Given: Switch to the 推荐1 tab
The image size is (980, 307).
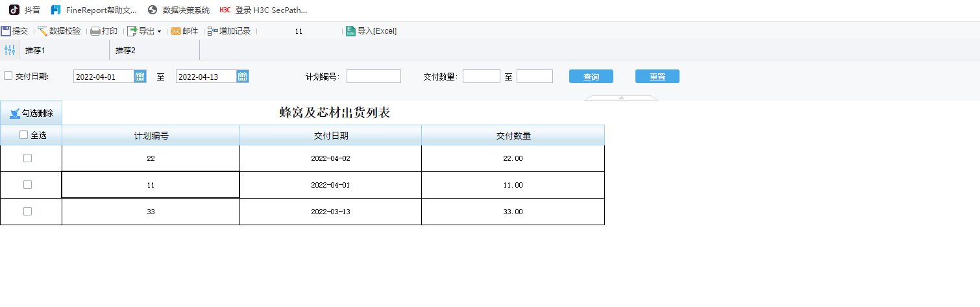Looking at the screenshot, I should (x=64, y=50).
